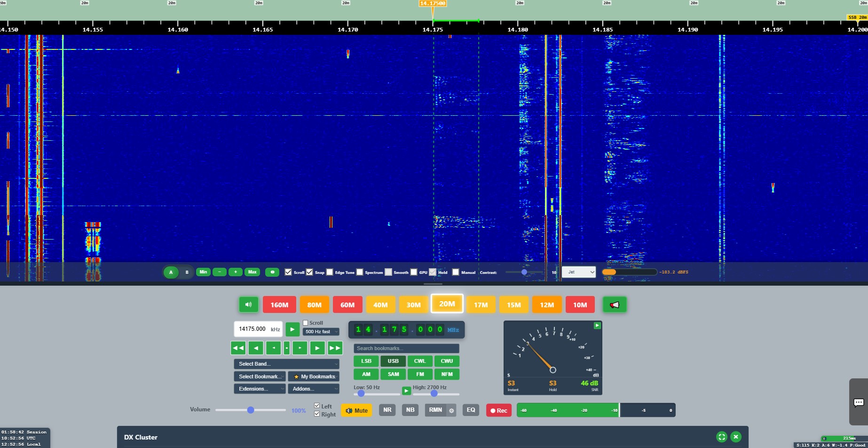Toggle waterfall Scroll checkbox
This screenshot has height=448, width=868.
288,272
